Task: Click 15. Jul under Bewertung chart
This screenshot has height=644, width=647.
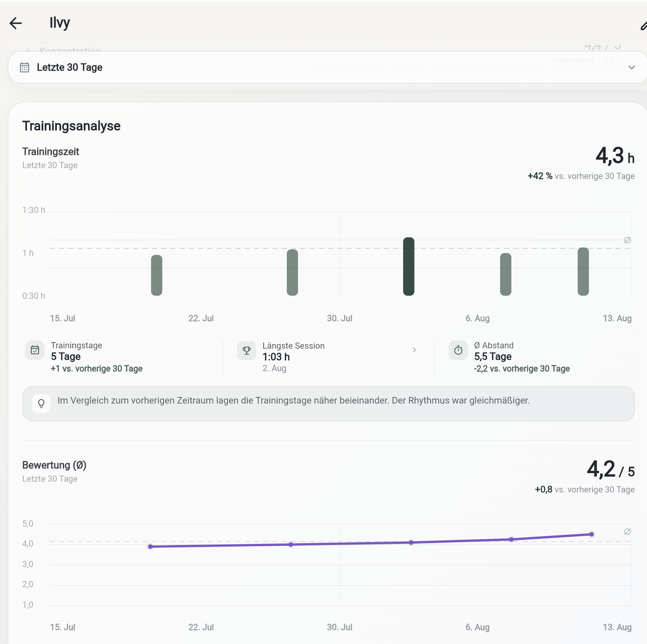Action: [63, 627]
